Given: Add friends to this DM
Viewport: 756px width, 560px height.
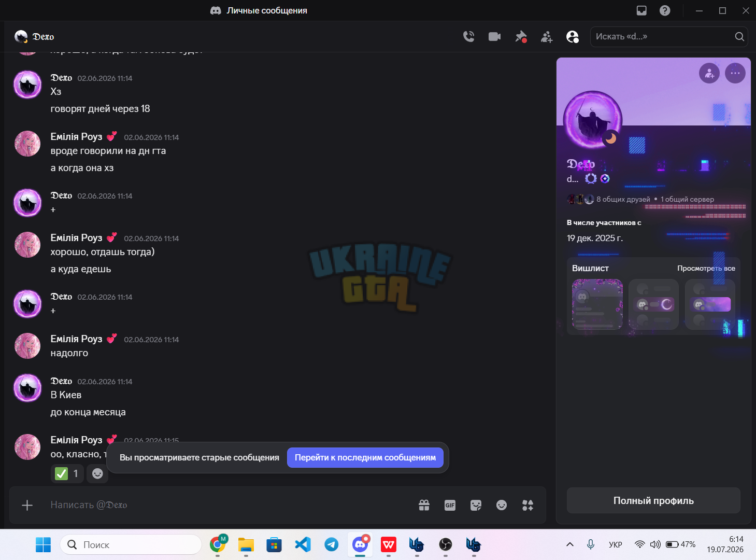Looking at the screenshot, I should (x=547, y=36).
